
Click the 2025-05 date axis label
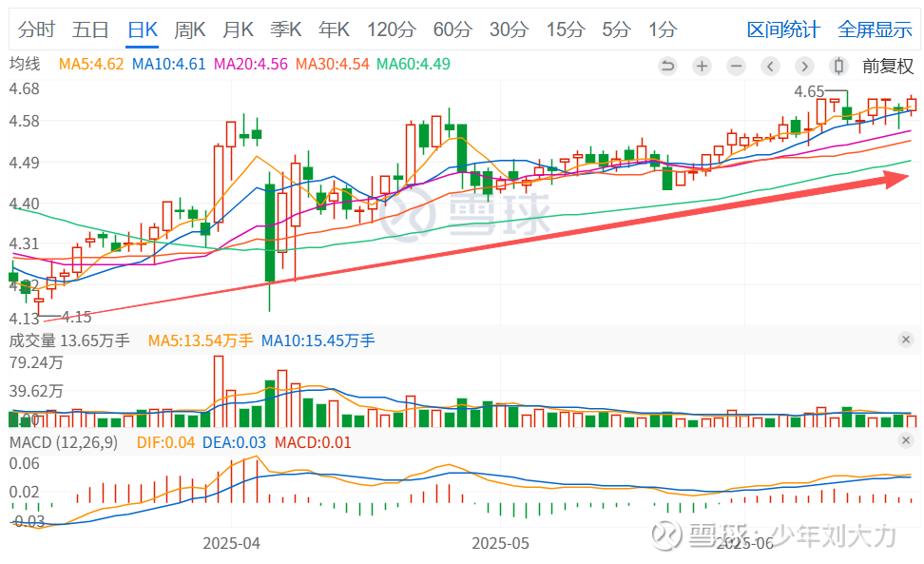tap(500, 543)
